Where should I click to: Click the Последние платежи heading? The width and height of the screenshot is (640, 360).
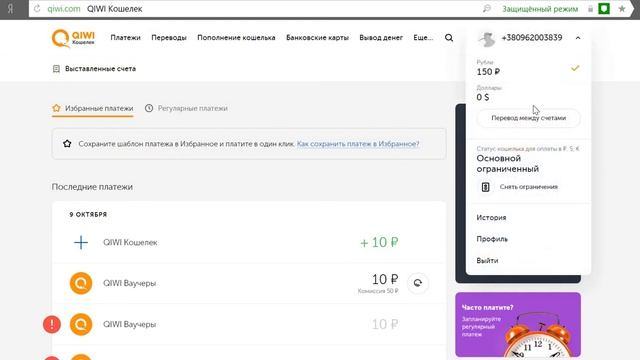point(92,187)
